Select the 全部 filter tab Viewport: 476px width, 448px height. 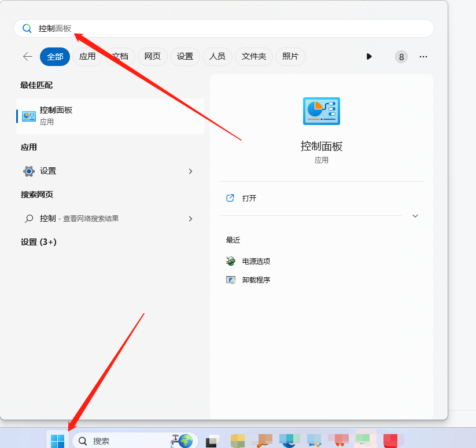pyautogui.click(x=55, y=57)
